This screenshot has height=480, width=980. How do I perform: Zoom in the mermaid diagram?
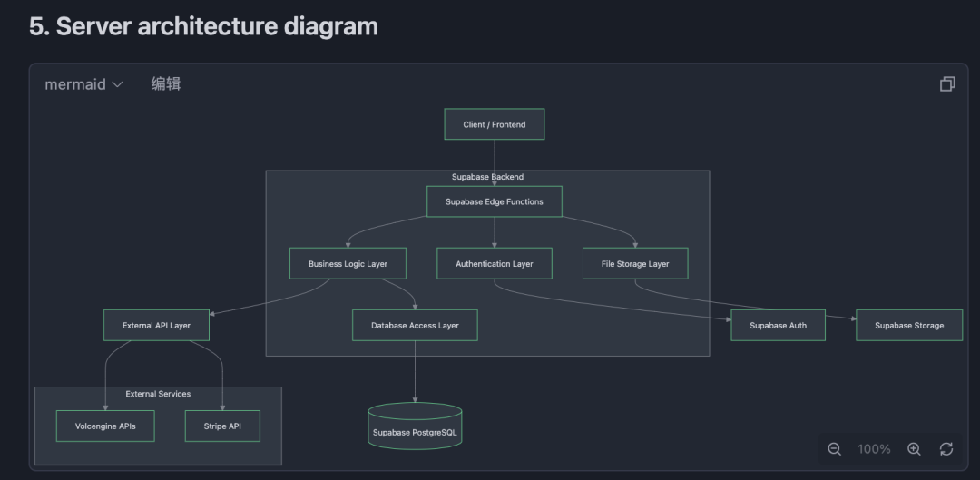point(914,449)
